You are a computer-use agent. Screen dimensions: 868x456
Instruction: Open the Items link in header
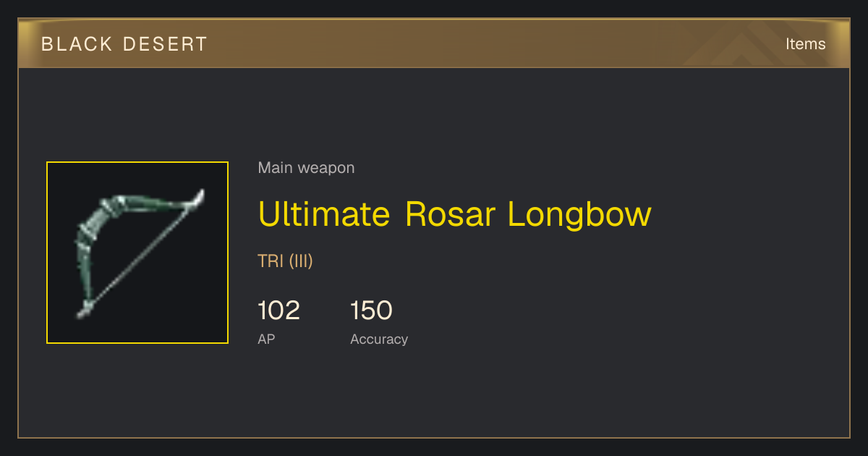[805, 44]
